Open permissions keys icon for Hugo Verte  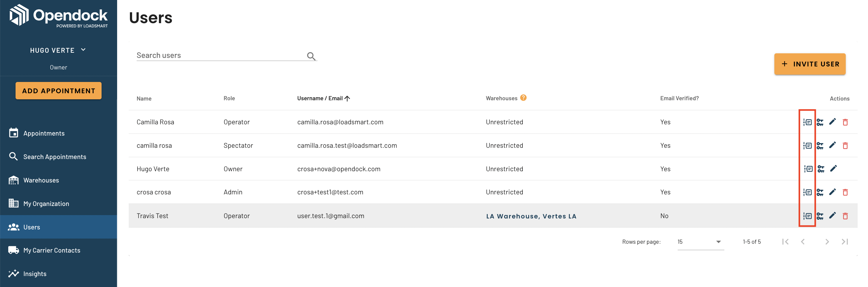coord(821,169)
